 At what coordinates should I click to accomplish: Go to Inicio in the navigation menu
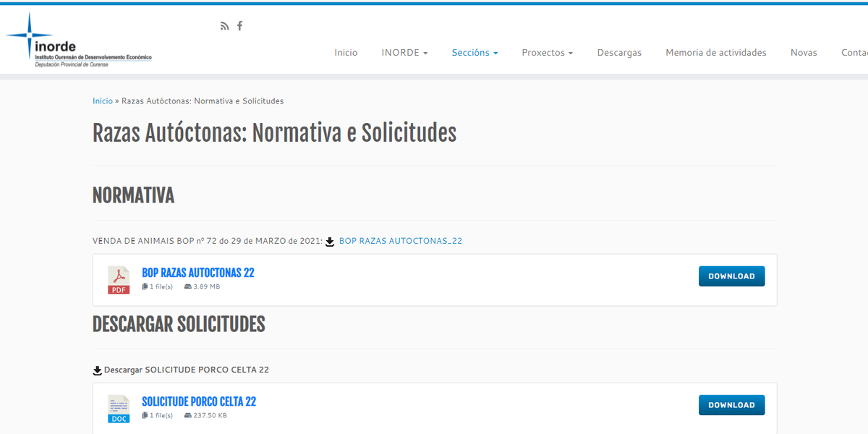[346, 53]
